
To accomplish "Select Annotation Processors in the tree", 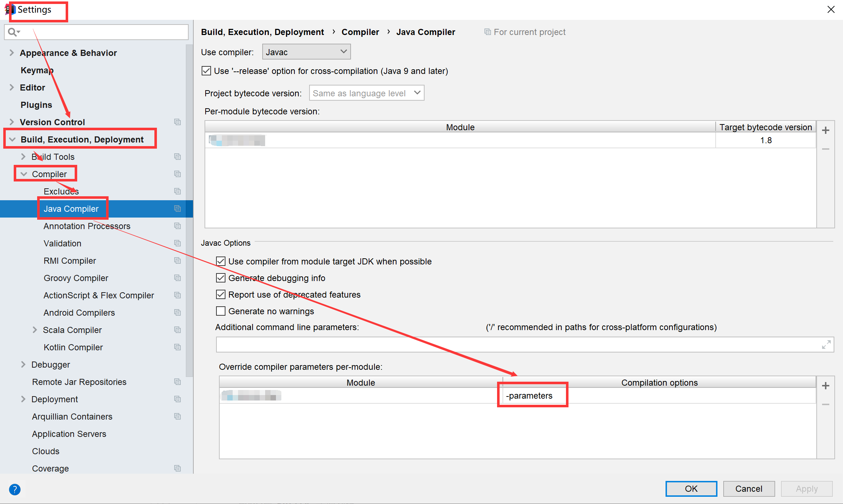I will (x=87, y=226).
